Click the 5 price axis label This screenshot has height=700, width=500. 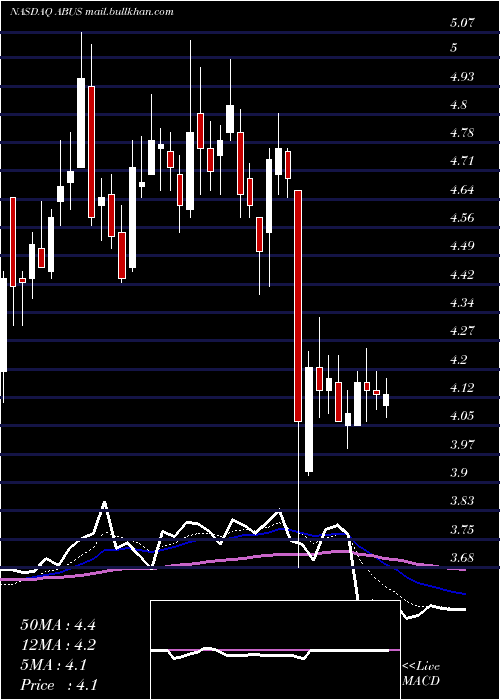pyautogui.click(x=454, y=48)
